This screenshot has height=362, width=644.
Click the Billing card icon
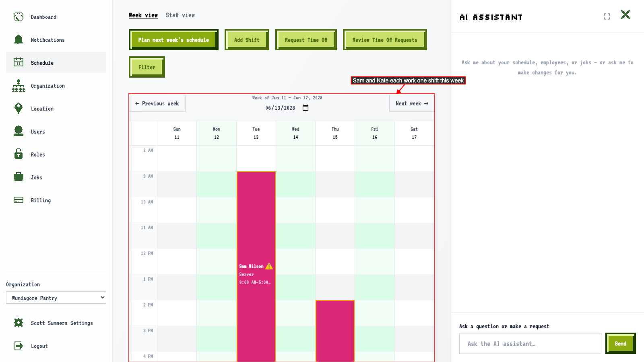click(19, 200)
